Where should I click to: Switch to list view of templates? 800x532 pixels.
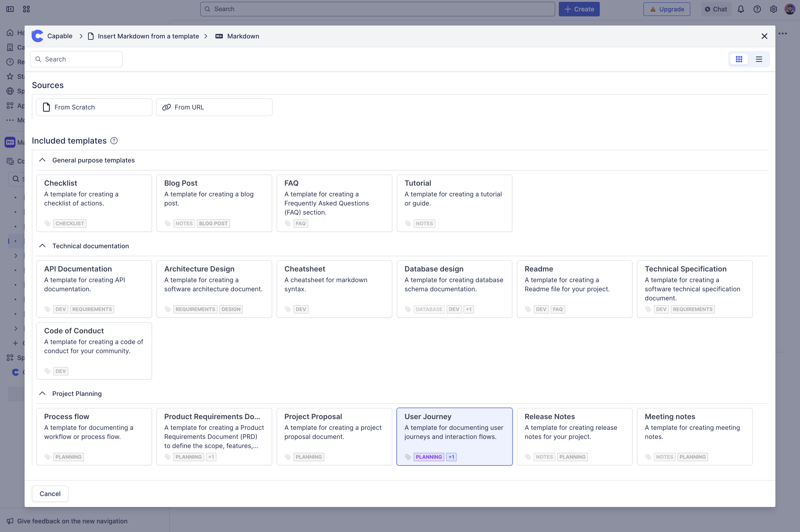point(759,59)
